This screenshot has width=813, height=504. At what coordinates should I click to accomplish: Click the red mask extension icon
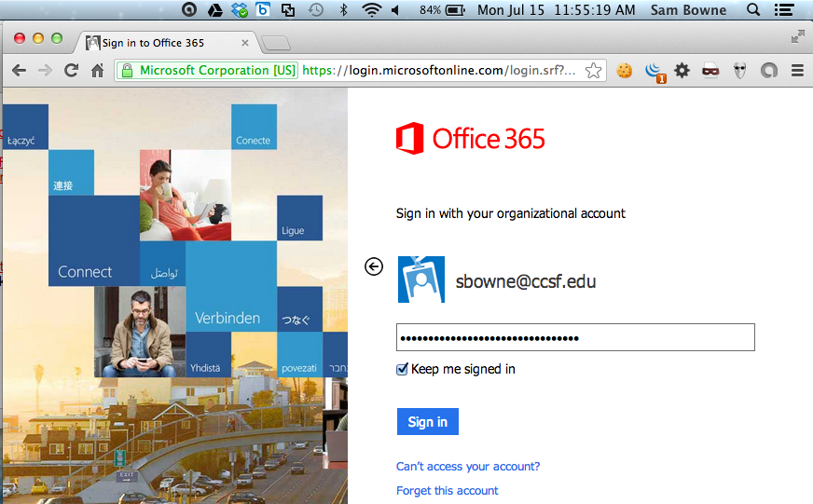710,71
